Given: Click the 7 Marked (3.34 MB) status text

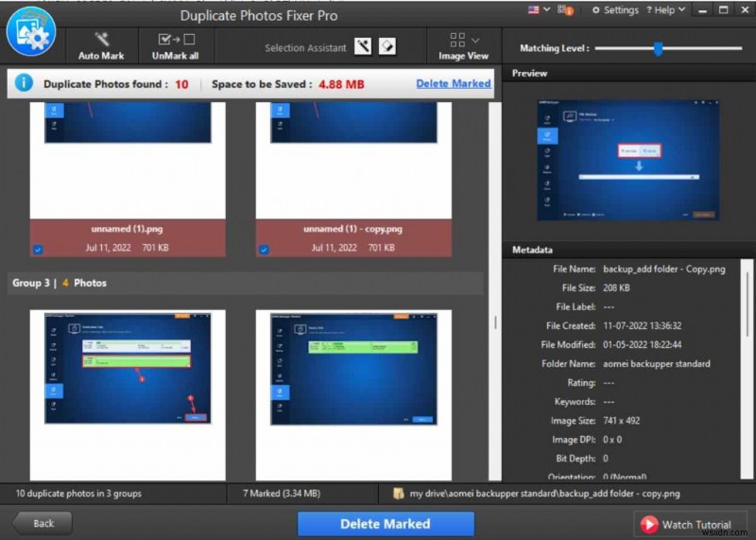Looking at the screenshot, I should [282, 494].
